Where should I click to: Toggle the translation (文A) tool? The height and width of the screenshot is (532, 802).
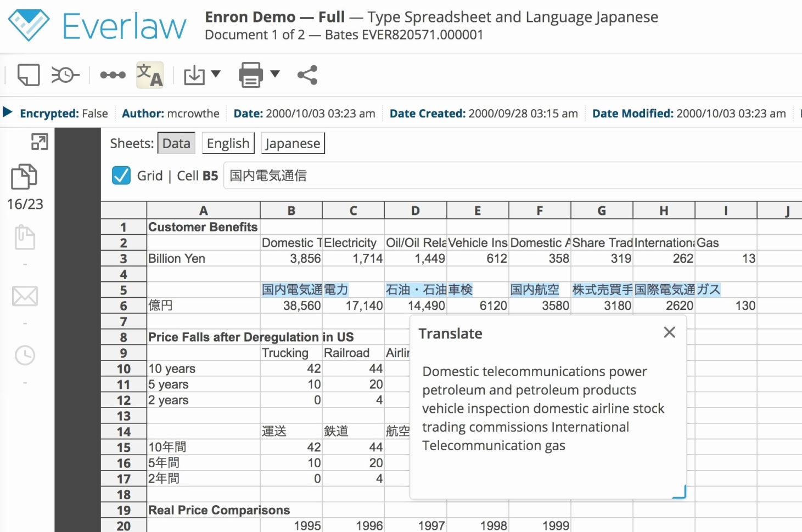pos(149,75)
